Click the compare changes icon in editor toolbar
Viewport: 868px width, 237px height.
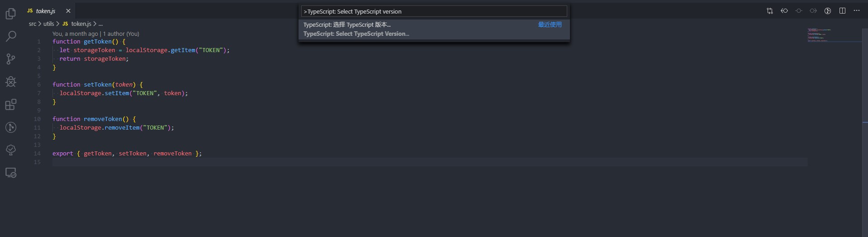coord(770,11)
